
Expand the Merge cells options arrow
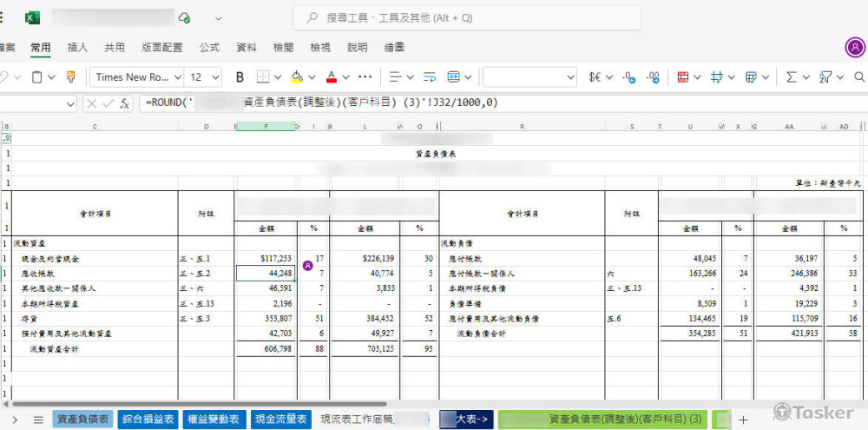click(468, 77)
